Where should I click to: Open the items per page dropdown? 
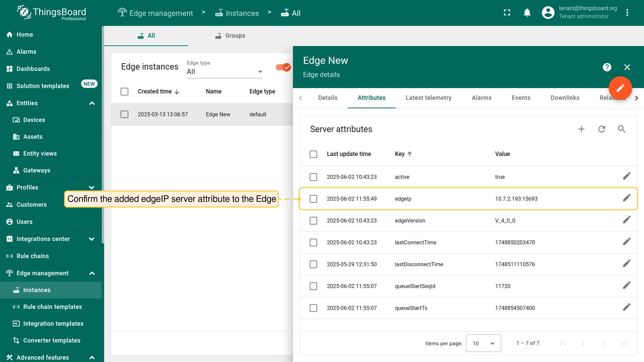[x=483, y=343]
